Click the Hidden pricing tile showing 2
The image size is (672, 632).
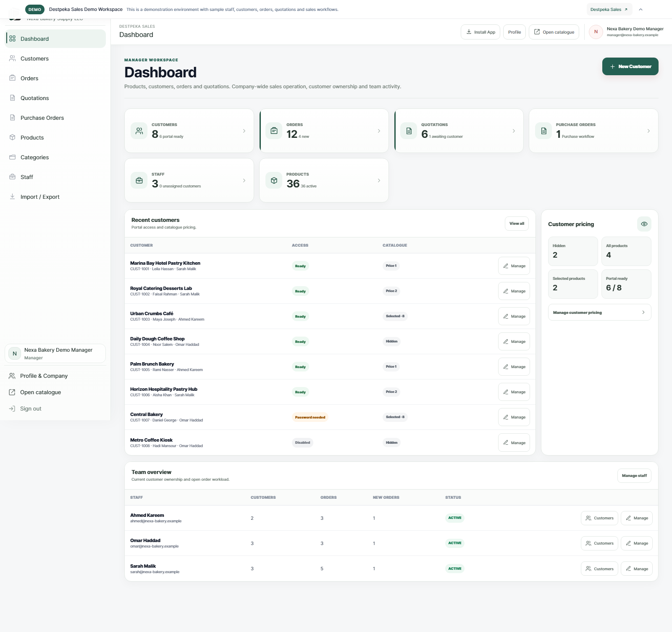pos(573,251)
